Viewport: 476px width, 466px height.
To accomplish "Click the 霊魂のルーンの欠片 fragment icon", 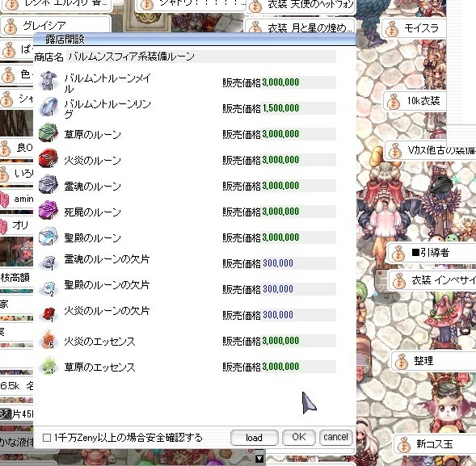I will coord(48,262).
